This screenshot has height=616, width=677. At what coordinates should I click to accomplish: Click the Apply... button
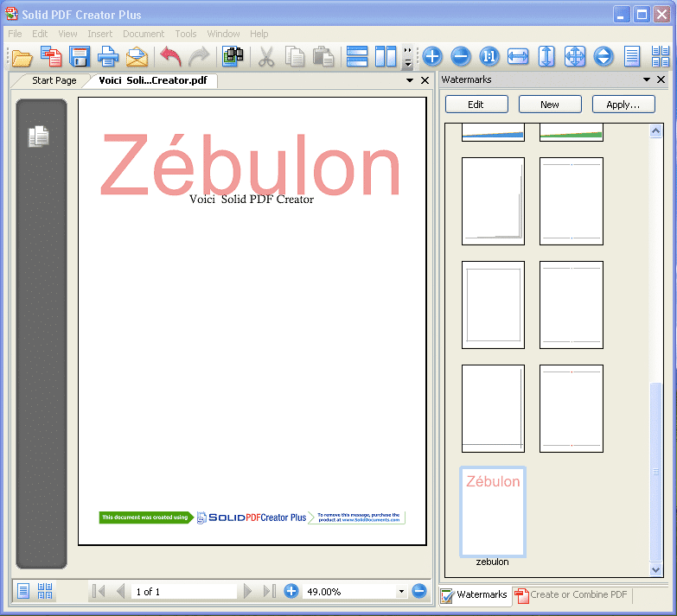[x=623, y=105]
